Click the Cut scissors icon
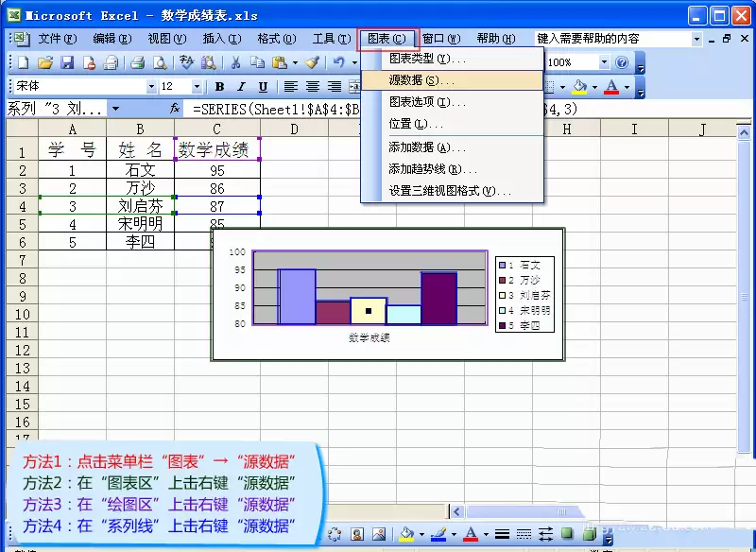This screenshot has width=756, height=552. [x=235, y=62]
